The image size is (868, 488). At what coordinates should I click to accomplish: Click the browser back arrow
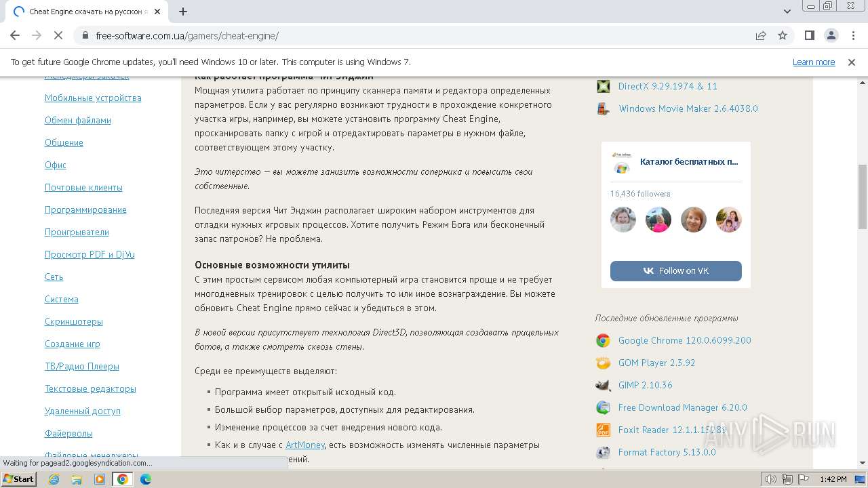click(15, 35)
